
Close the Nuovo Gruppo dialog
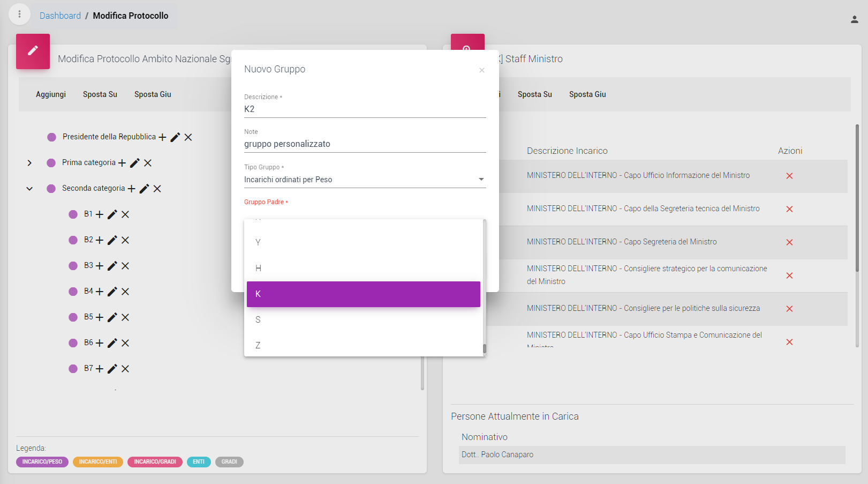point(482,70)
